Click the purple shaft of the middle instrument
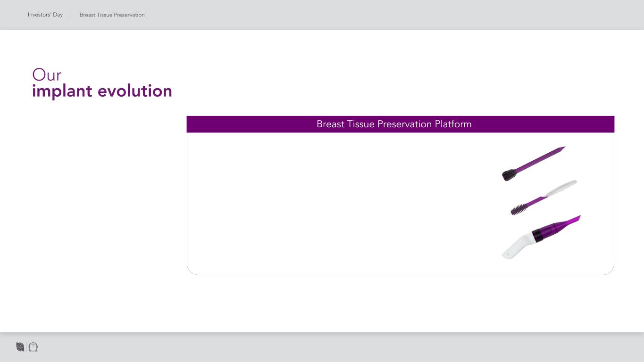This screenshot has height=362, width=644. click(x=535, y=201)
